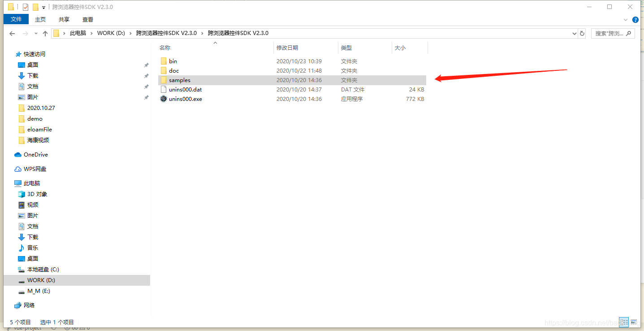Click the 应用程序 type cell
The width and height of the screenshot is (644, 331).
tap(352, 99)
